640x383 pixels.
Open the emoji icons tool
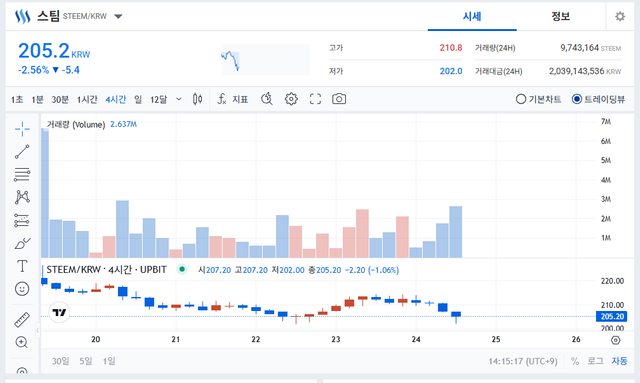[22, 289]
